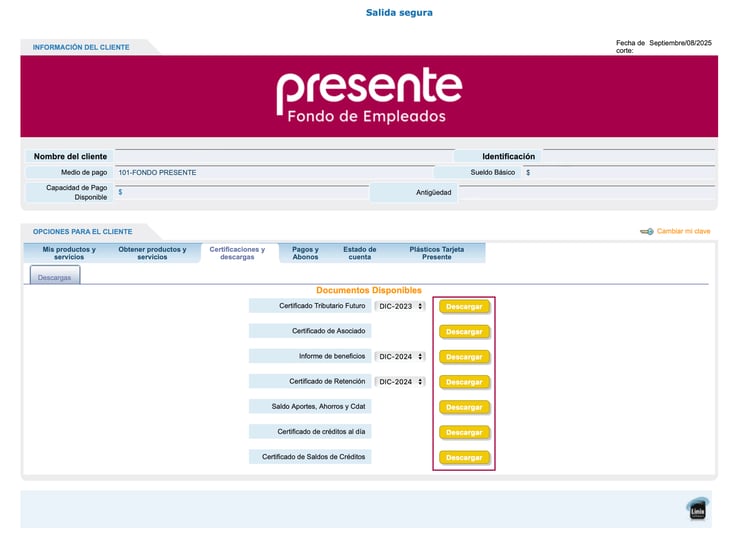Click the Antigüedad value field
Image resolution: width=740 pixels, height=540 pixels.
[x=587, y=193]
